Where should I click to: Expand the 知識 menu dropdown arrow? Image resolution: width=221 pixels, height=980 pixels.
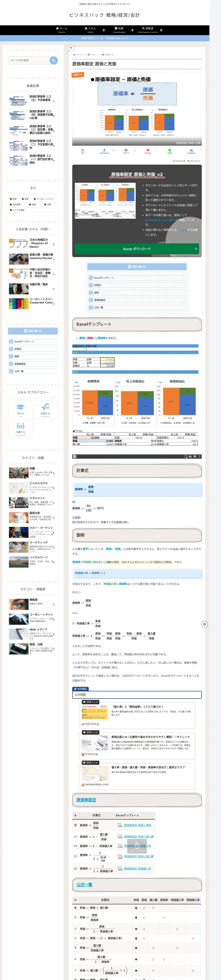pos(132,30)
